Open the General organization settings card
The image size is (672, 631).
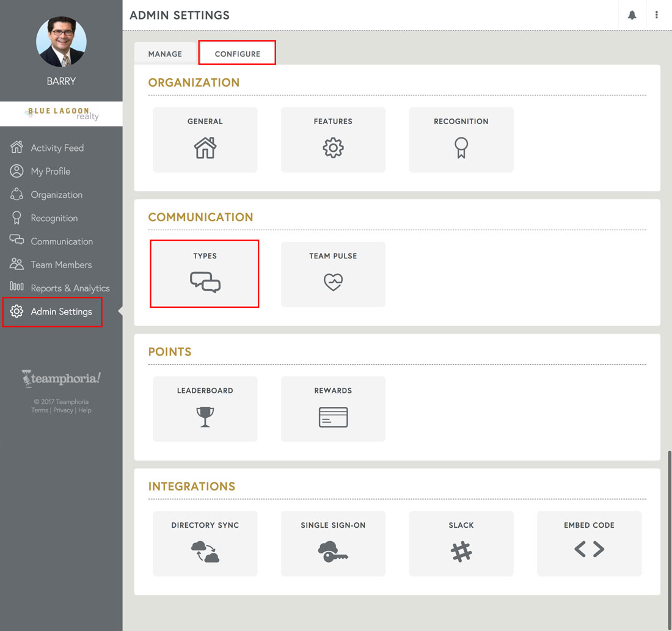point(205,139)
